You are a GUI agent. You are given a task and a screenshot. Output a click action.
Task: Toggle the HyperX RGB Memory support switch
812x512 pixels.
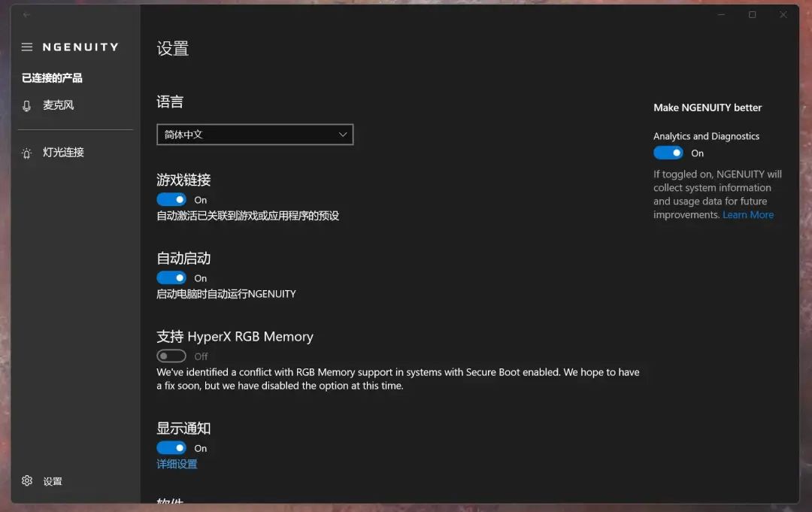[171, 356]
